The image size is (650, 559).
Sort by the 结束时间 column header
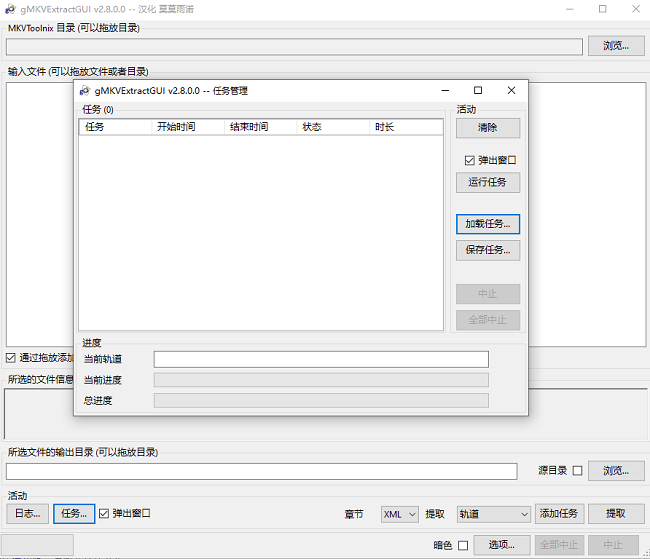[x=260, y=127]
